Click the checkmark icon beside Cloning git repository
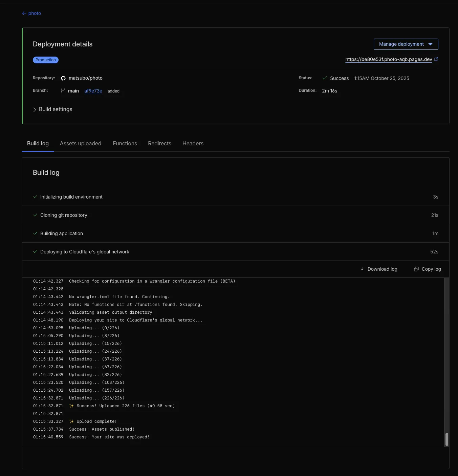 (x=35, y=215)
